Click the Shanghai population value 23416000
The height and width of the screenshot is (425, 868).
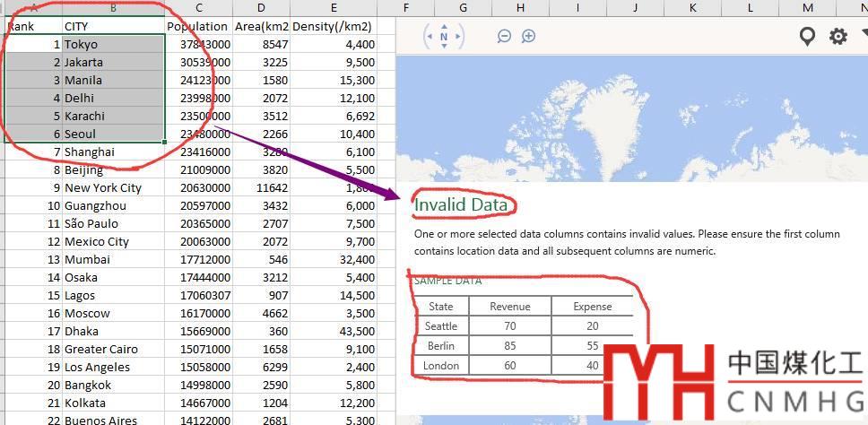coord(198,152)
